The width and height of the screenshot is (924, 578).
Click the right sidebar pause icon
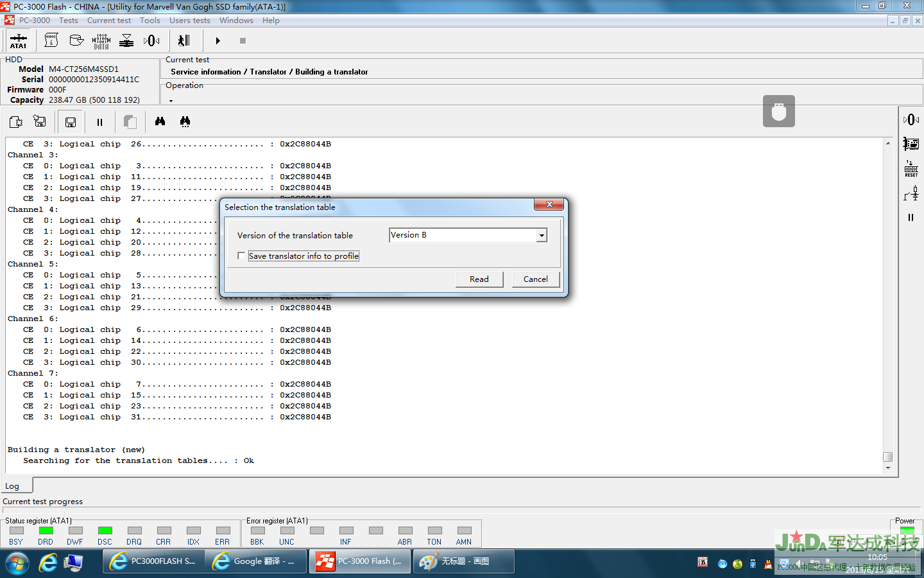tap(911, 218)
